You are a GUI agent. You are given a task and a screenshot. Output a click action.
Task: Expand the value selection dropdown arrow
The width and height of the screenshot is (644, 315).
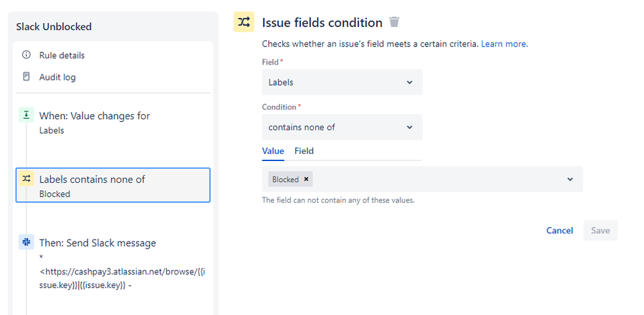pos(570,180)
